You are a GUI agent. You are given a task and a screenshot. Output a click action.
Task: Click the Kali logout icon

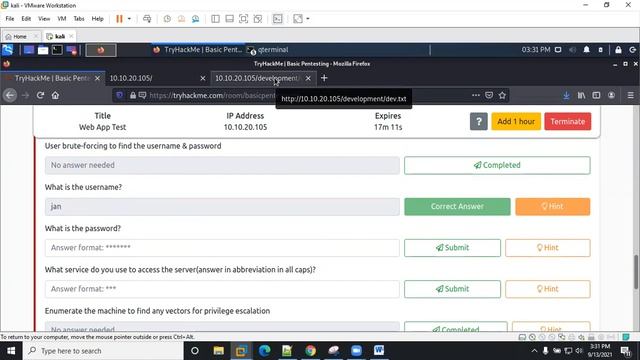pos(633,50)
